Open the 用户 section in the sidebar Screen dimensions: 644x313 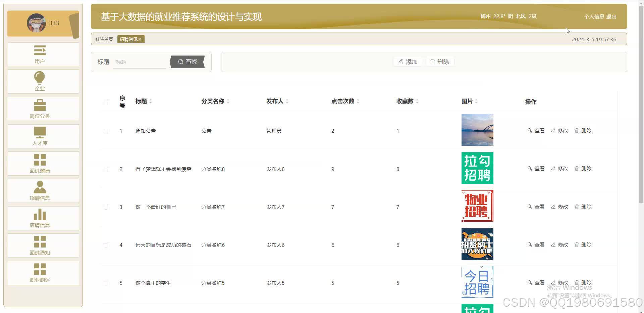tap(40, 54)
